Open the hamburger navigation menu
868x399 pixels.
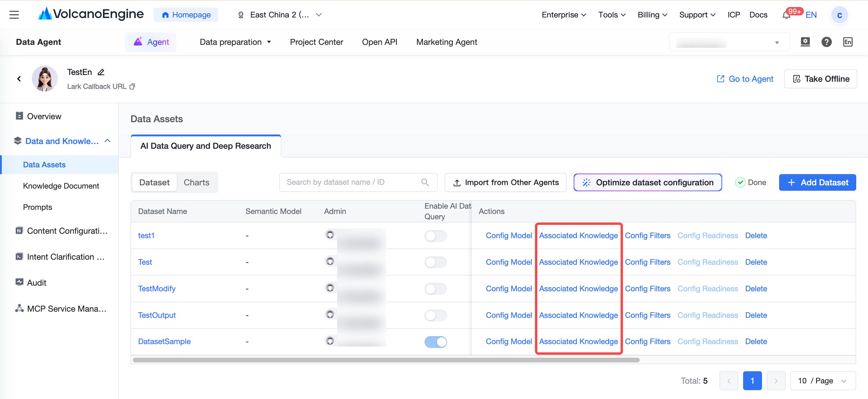tap(14, 15)
